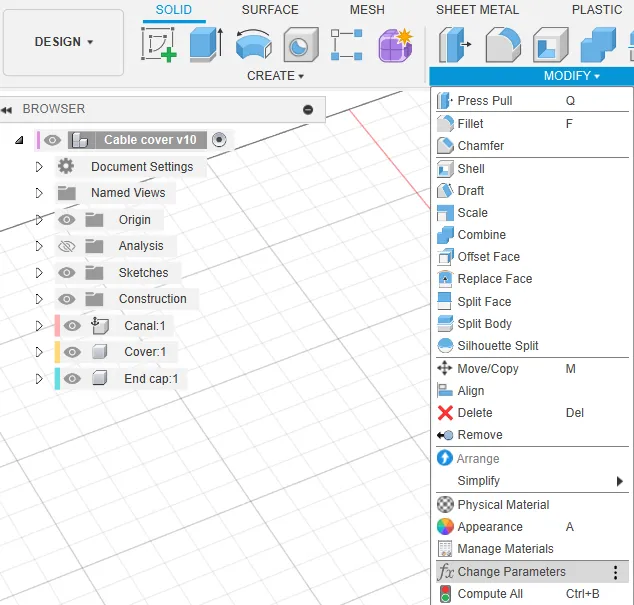Viewport: 634px width, 605px height.
Task: Click the Cable cover v10 document icon
Action: [x=80, y=140]
